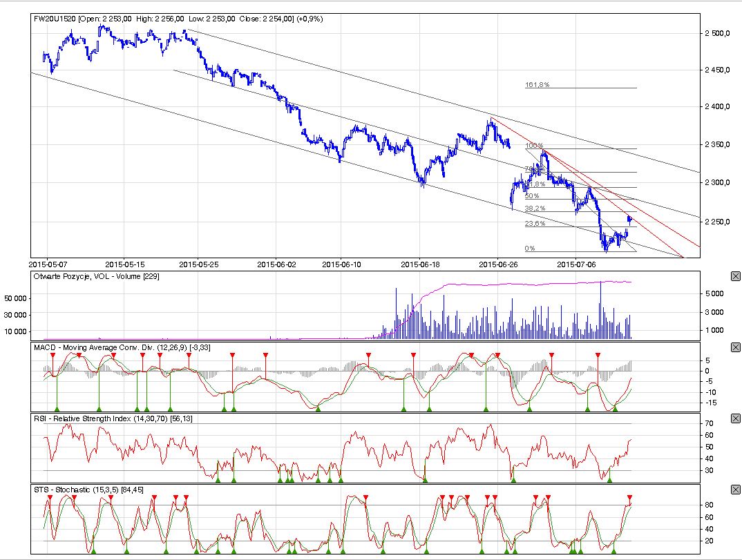The height and width of the screenshot is (560, 742).
Task: Close the STS Stochastic panel
Action: [735, 490]
